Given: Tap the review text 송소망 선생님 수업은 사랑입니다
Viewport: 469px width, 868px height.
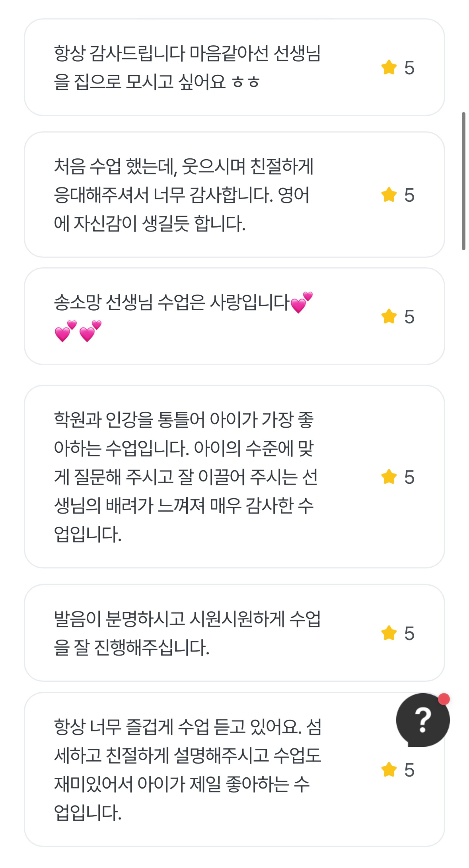Looking at the screenshot, I should point(172,302).
